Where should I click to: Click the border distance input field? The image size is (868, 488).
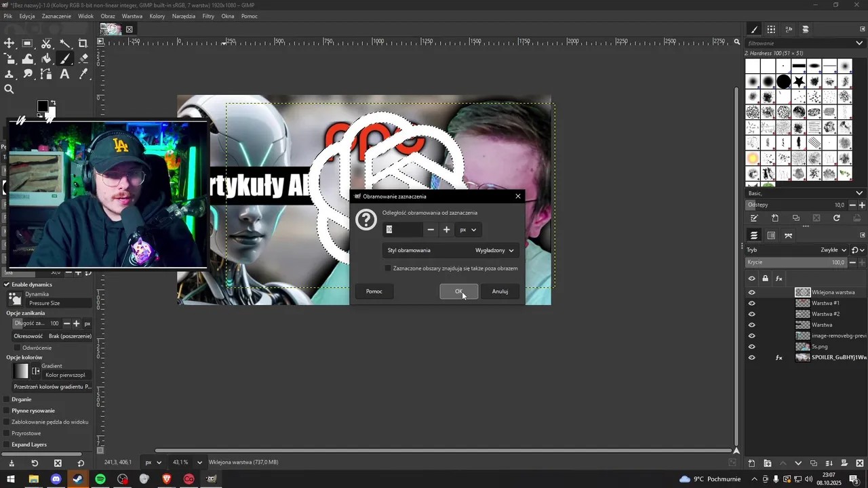point(403,230)
